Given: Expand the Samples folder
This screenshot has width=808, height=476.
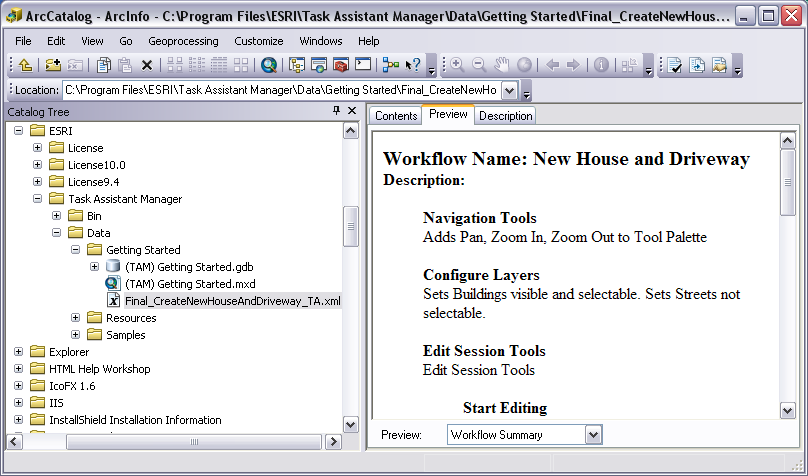Looking at the screenshot, I should (76, 335).
